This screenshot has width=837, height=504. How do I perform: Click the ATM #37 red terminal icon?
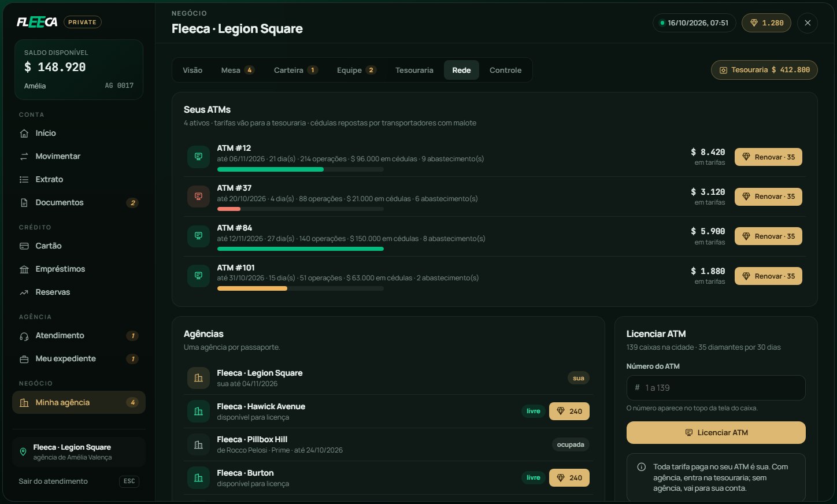point(198,197)
